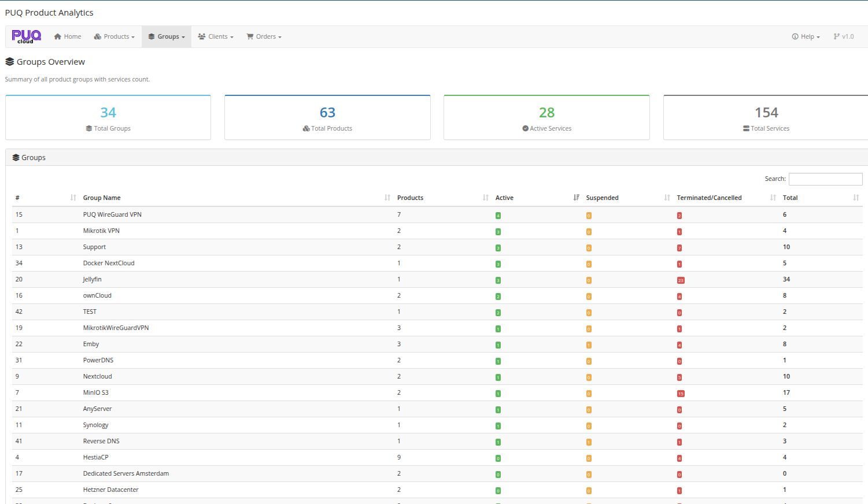Click the Total Groups summary card
Image resolution: width=868 pixels, height=504 pixels.
point(108,117)
